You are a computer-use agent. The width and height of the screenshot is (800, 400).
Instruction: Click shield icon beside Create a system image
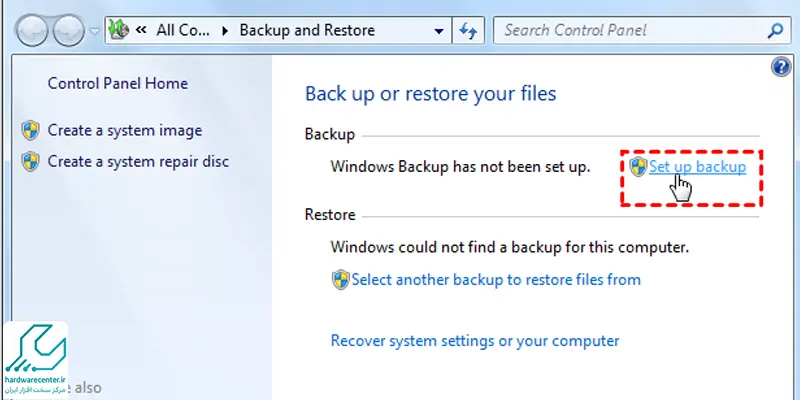[31, 131]
